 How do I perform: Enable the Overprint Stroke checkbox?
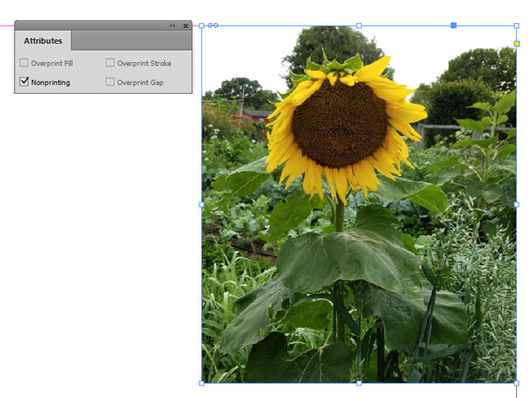click(x=110, y=63)
